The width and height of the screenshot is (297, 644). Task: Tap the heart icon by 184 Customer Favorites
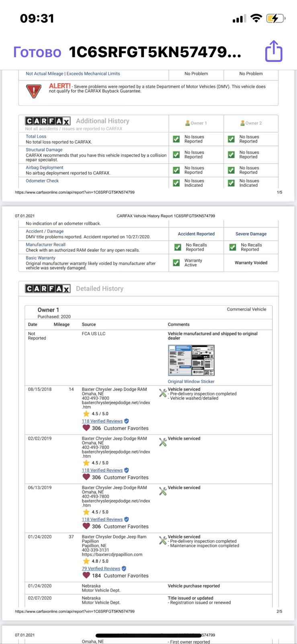coord(86,575)
